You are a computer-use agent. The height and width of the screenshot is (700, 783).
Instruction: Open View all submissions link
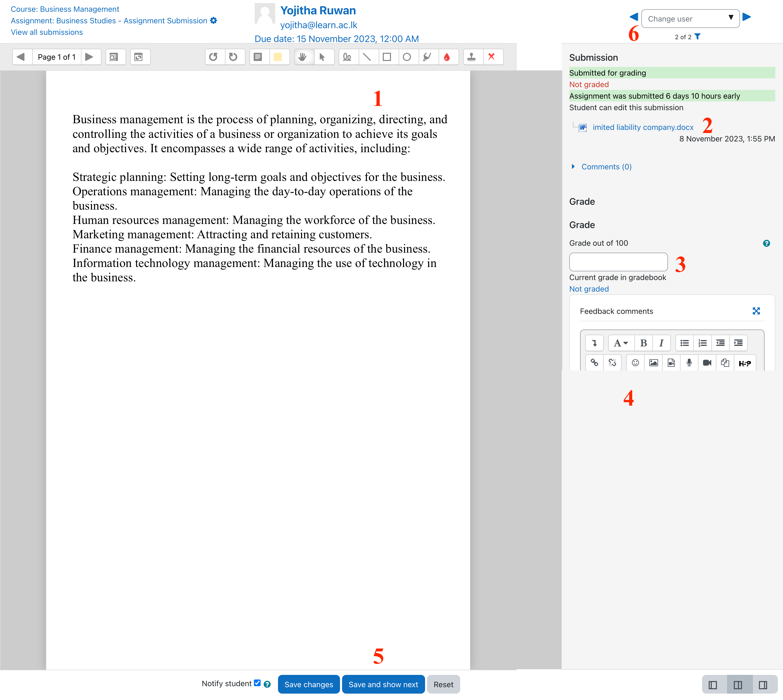click(x=47, y=32)
